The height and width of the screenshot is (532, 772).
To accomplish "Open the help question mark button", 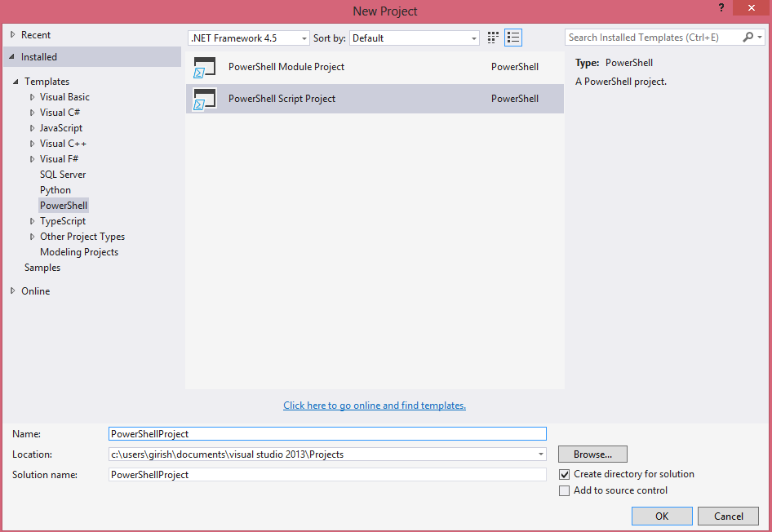I will [721, 8].
